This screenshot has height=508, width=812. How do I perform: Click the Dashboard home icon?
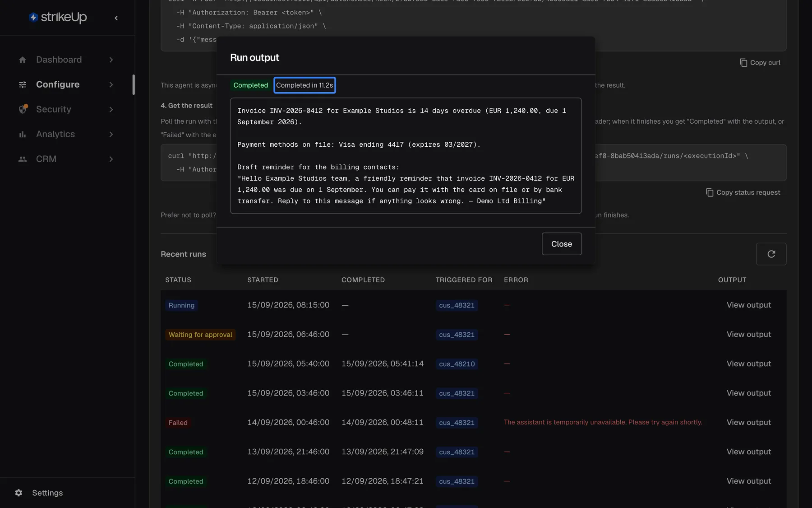point(23,60)
